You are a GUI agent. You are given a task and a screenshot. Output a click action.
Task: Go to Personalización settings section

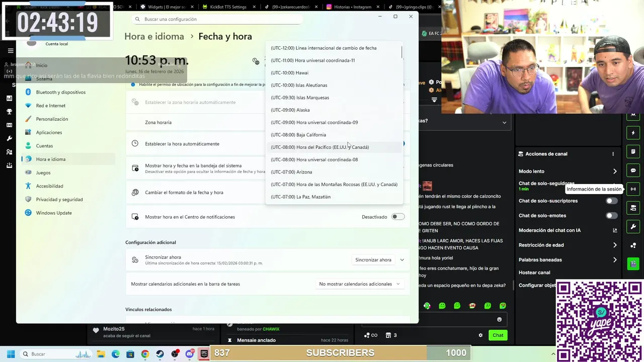[x=68, y=119]
